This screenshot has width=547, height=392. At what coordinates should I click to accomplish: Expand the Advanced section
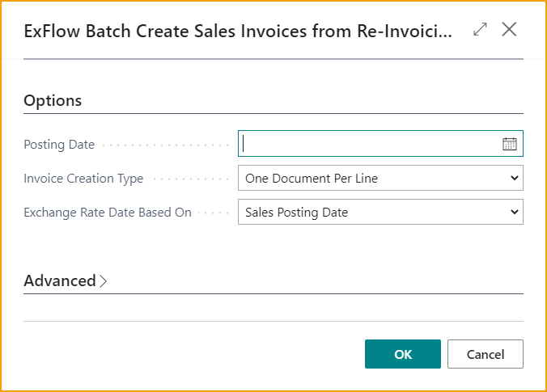(x=66, y=280)
